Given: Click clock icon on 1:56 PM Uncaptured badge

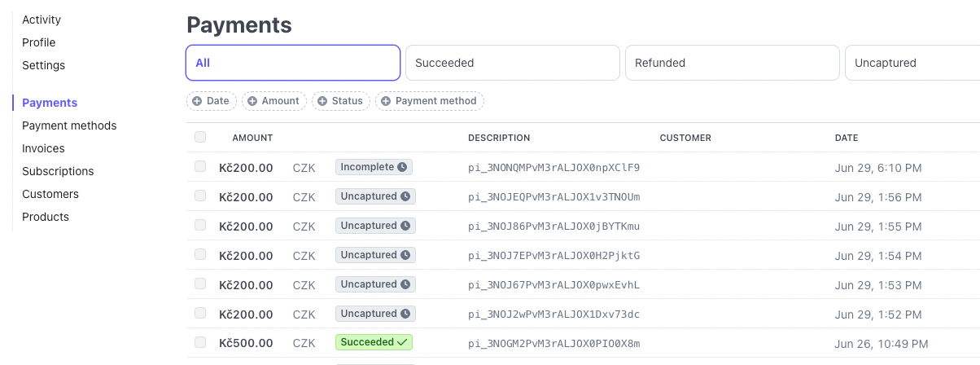Looking at the screenshot, I should point(405,196).
